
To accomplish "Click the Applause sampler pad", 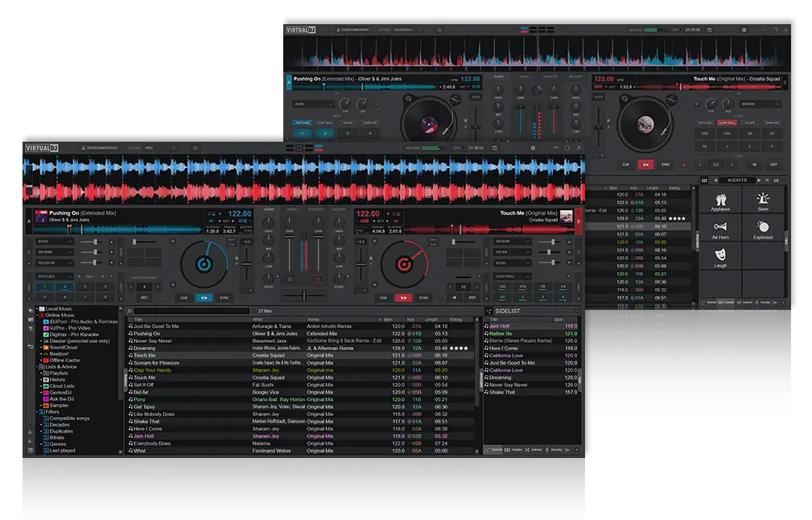I will [720, 200].
